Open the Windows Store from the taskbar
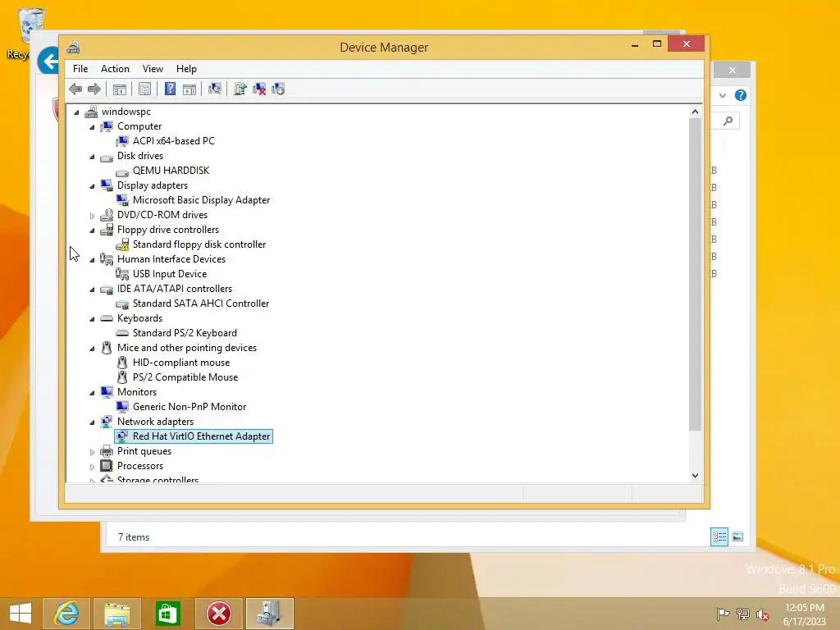Screen dimensions: 840x630 pyautogui.click(x=167, y=614)
